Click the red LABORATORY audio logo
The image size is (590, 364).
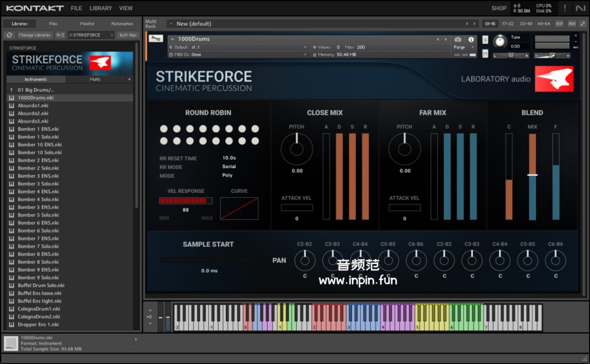point(554,79)
